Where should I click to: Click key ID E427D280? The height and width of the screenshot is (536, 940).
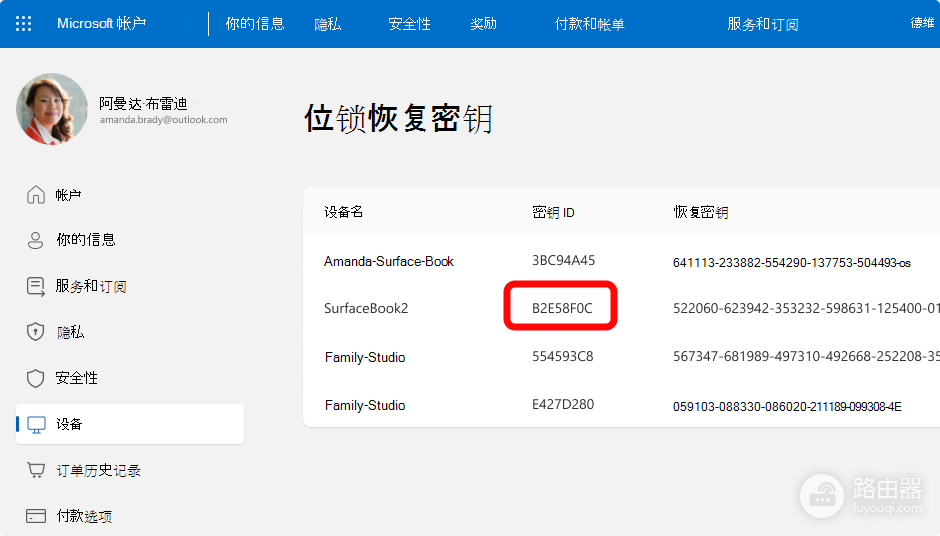coord(563,404)
